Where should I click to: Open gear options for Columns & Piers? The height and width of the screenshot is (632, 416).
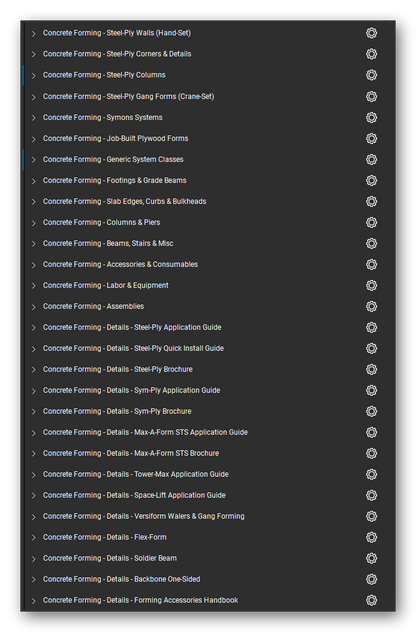pos(371,222)
